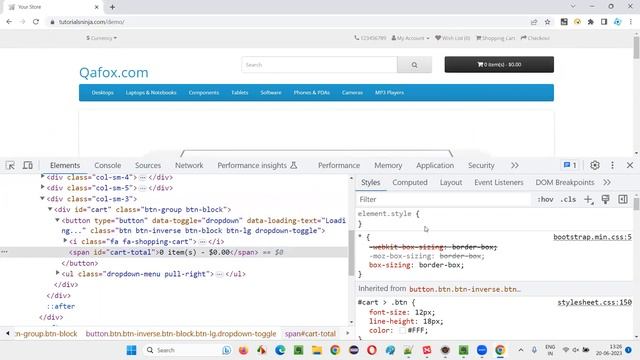Toggle :hov element state panel
This screenshot has width=640, height=360.
(x=545, y=200)
